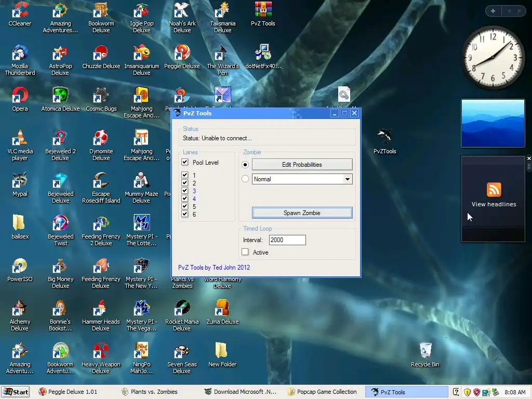Open Noah's Ark Deluxe icon
Image resolution: width=532 pixels, height=399 pixels.
182,17
